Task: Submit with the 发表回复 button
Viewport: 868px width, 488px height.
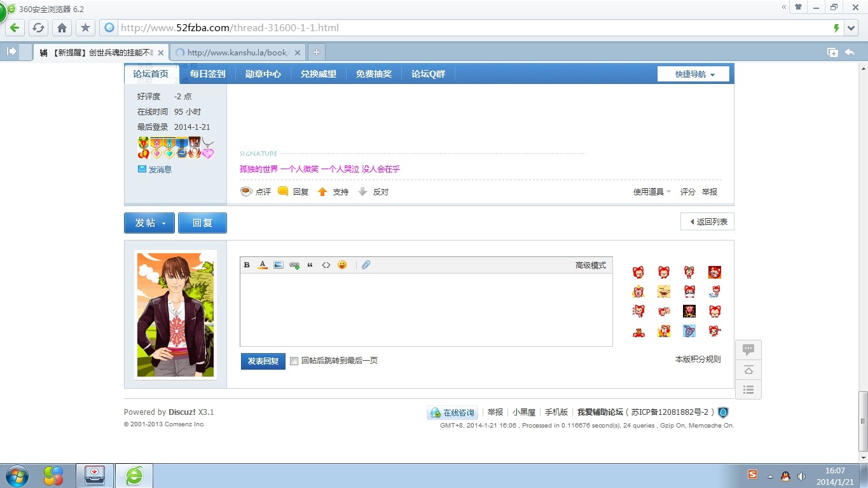Action: point(263,361)
